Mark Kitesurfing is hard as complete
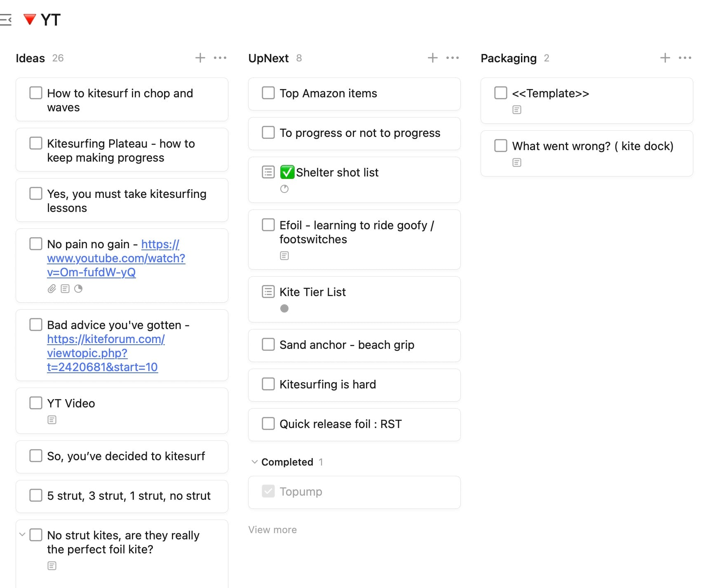Image resolution: width=704 pixels, height=588 pixels. [268, 384]
